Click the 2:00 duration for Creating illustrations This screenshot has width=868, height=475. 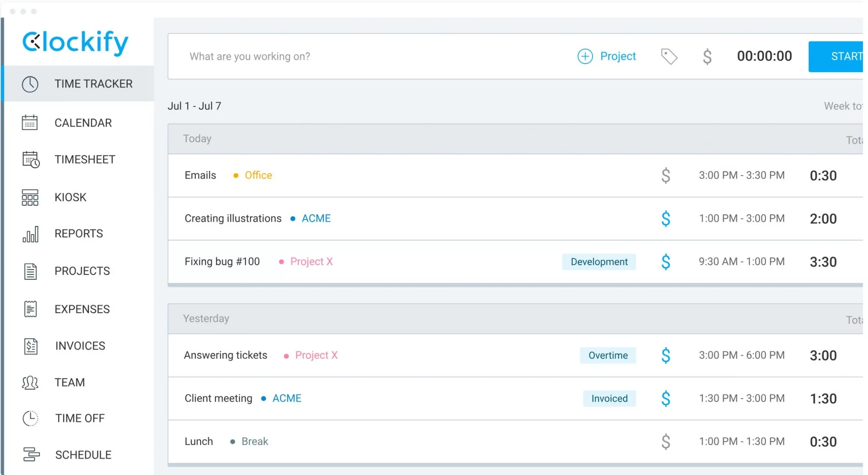click(x=823, y=219)
